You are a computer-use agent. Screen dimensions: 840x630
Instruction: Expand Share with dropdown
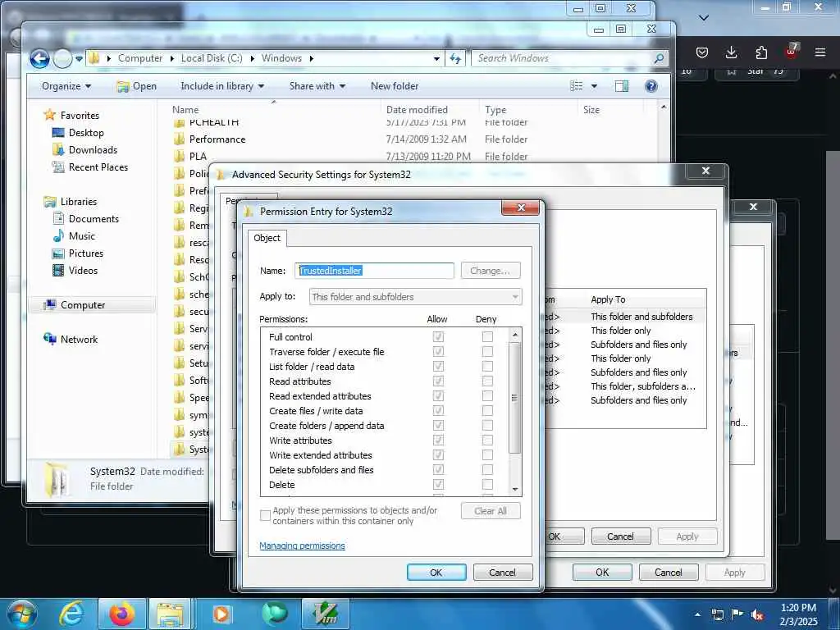(317, 86)
